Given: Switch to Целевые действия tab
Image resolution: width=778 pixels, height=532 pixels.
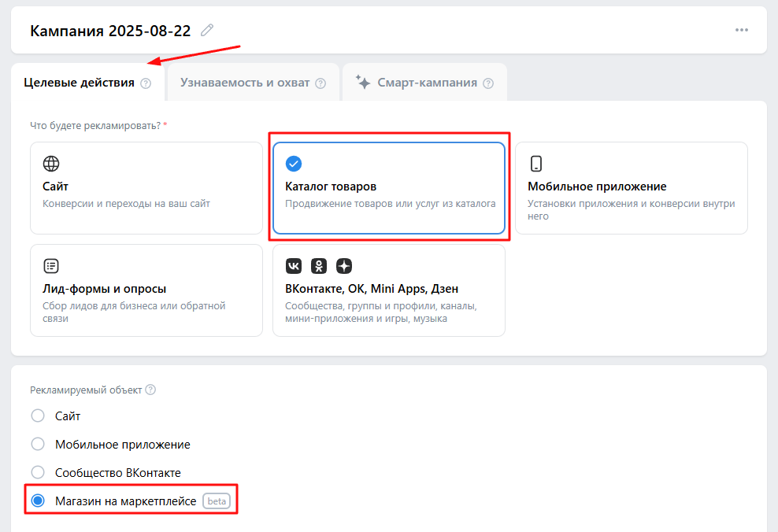Looking at the screenshot, I should coord(87,83).
